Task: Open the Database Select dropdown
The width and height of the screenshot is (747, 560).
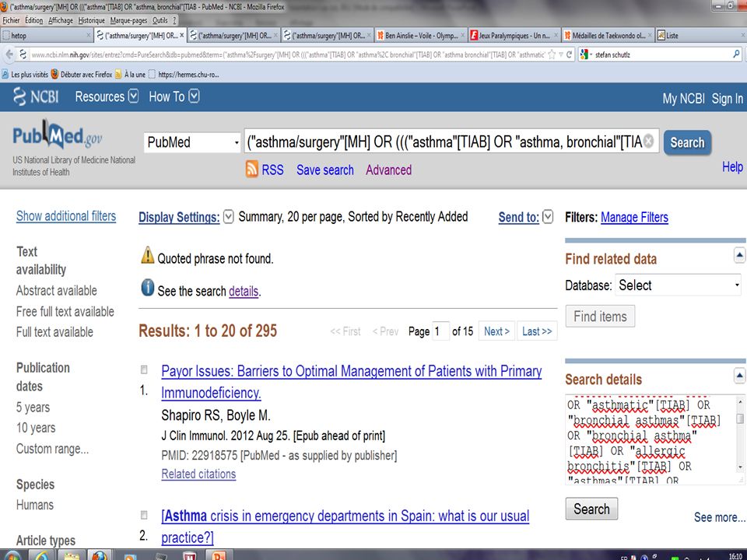Action: coord(678,285)
